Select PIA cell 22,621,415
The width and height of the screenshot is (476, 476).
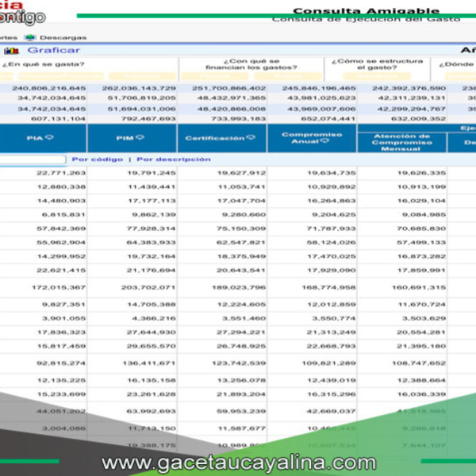coord(61,271)
